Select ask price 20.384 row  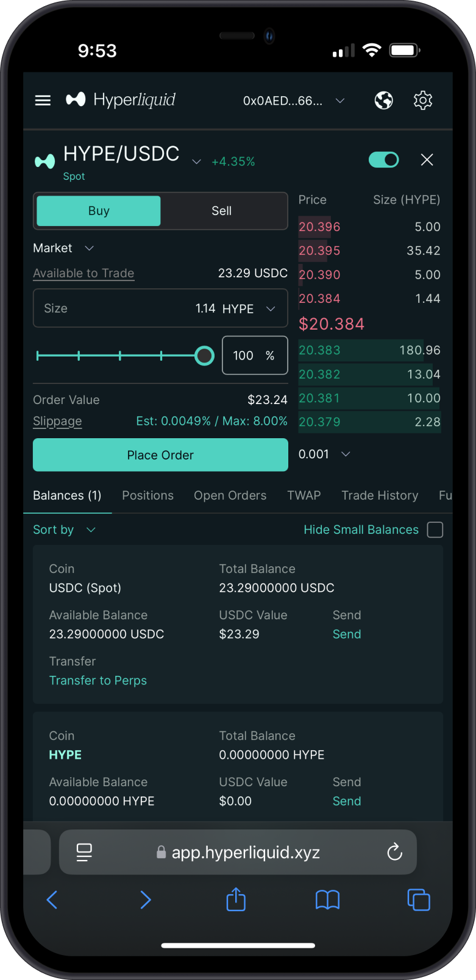(369, 299)
